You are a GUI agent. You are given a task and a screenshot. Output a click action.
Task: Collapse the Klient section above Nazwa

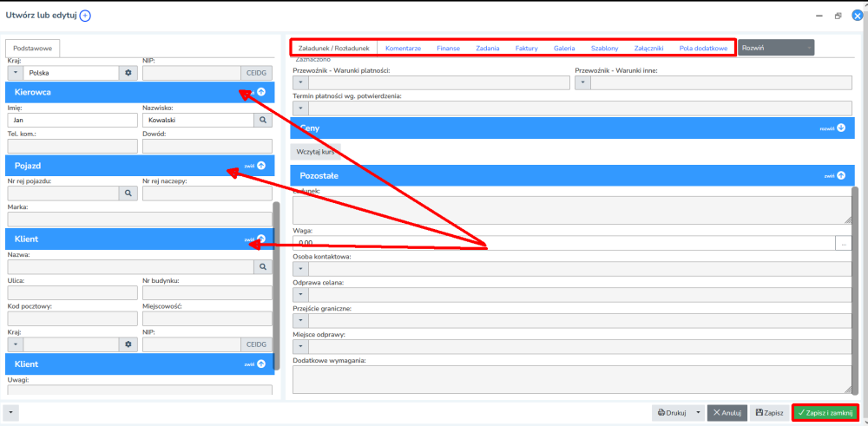tap(261, 239)
